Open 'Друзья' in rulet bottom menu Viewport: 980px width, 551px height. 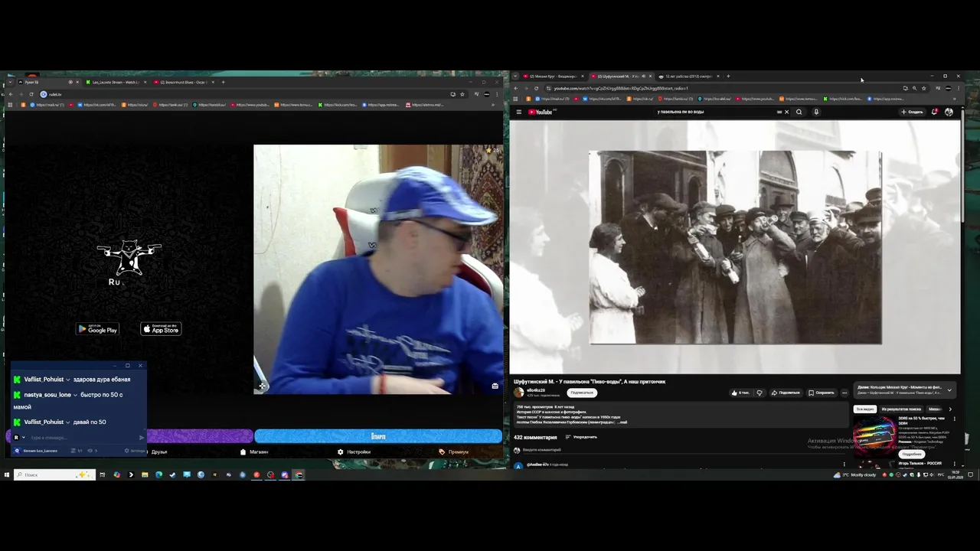pos(155,452)
